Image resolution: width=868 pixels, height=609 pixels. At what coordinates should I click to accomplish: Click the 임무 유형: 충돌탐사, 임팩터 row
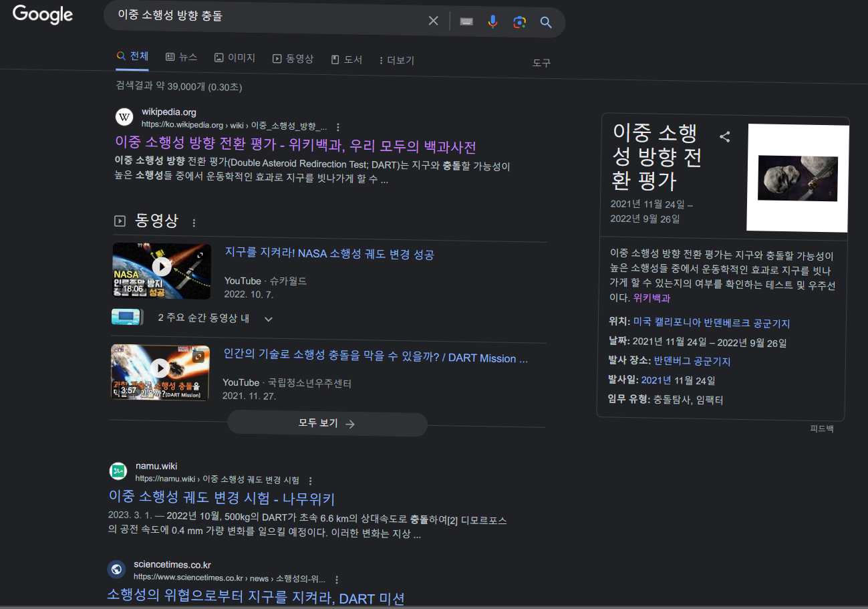click(666, 400)
